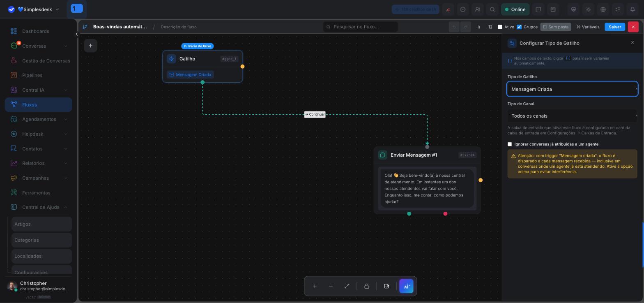
Task: Open Ferramentas in the sidebar
Action: (39, 193)
